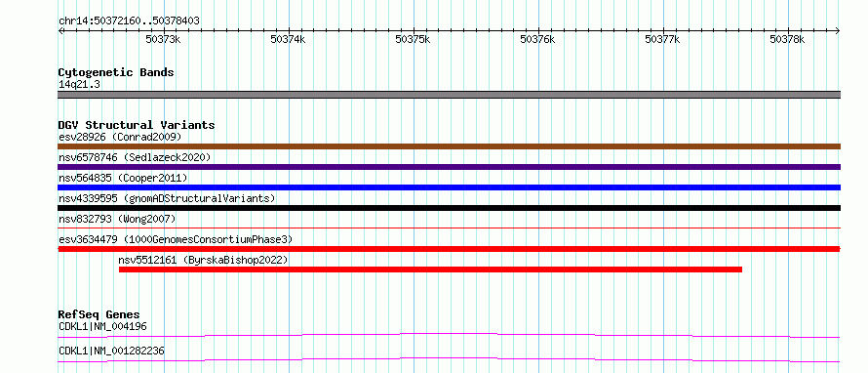
Task: Click the 50375k ruler tick label
Action: [413, 39]
